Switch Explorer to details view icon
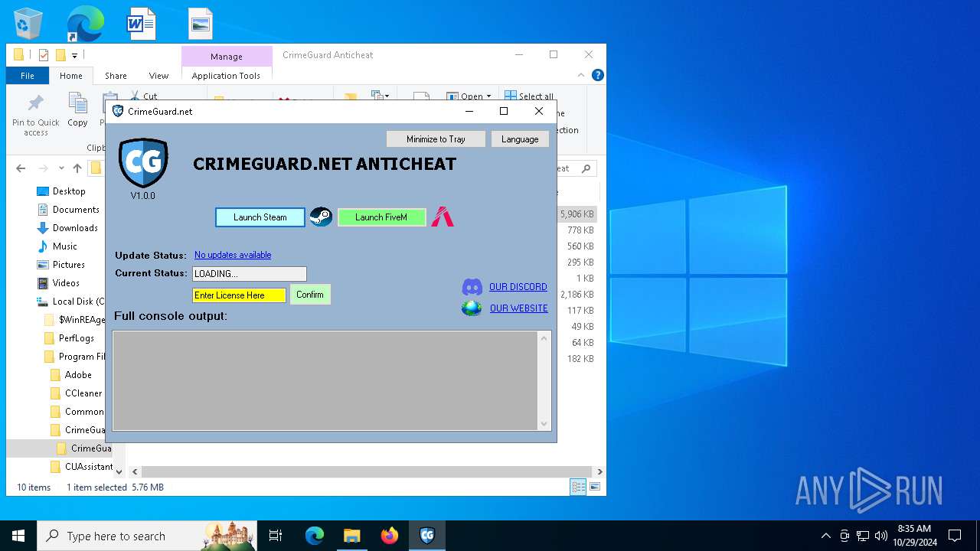 pyautogui.click(x=578, y=487)
